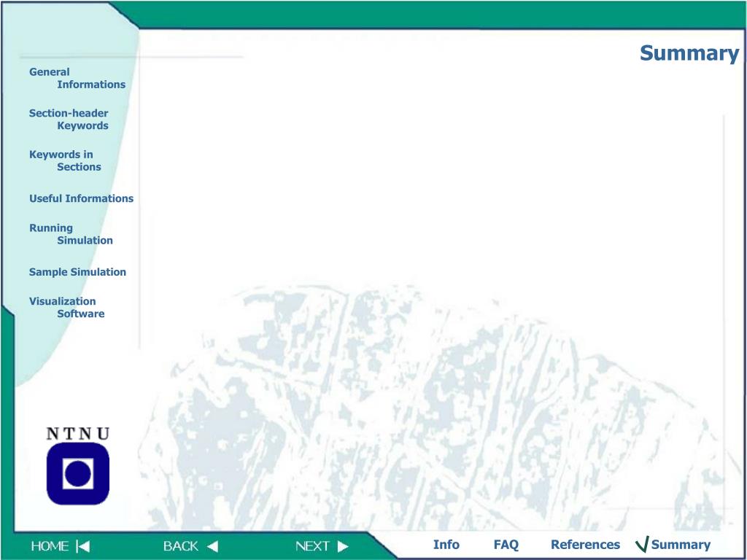Open the FAQ page
747x560 pixels.
[506, 545]
